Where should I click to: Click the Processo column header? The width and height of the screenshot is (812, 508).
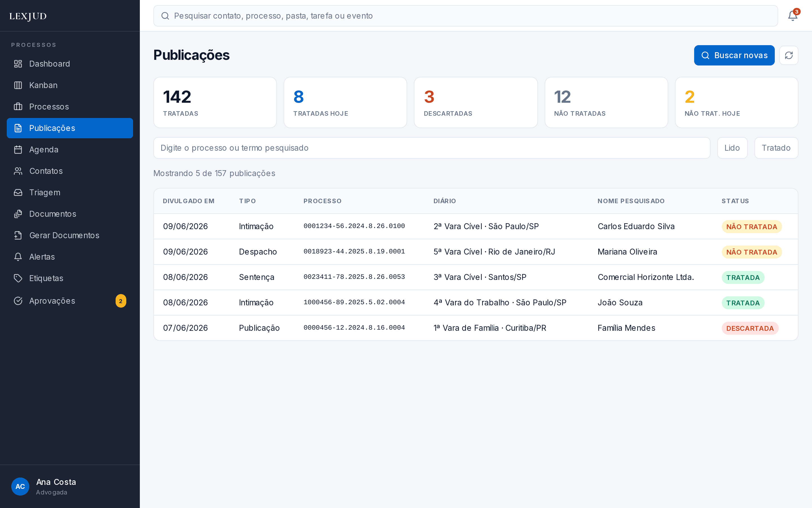[x=323, y=201]
